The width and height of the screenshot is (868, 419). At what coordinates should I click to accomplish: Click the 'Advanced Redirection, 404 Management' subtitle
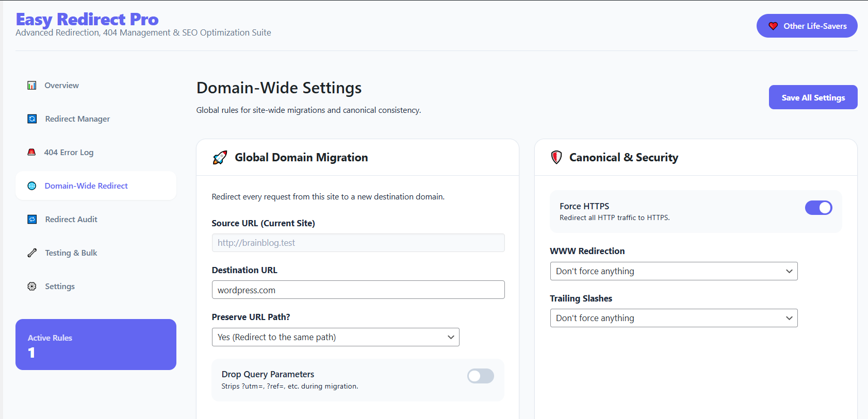click(x=143, y=33)
